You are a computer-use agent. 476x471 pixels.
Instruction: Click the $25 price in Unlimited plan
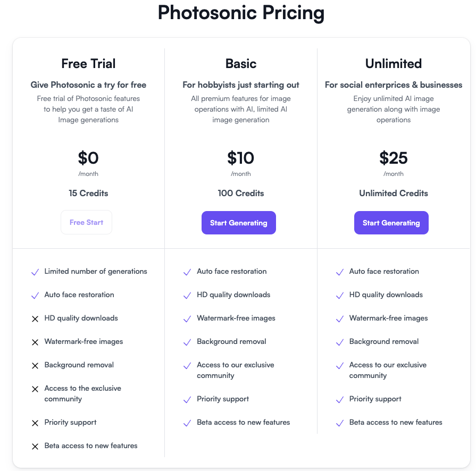pyautogui.click(x=394, y=158)
